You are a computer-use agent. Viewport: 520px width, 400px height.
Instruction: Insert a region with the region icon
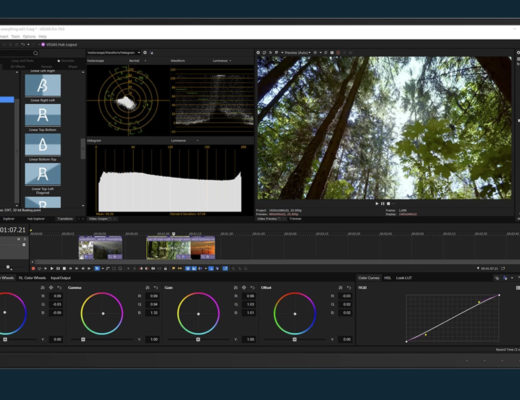coord(180,268)
